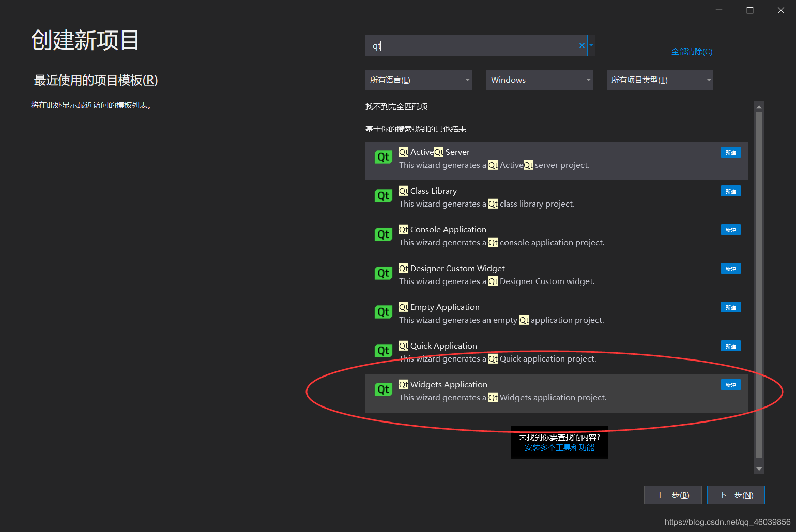The height and width of the screenshot is (532, 796).
Task: Open the search box history dropdown arrow
Action: 591,45
